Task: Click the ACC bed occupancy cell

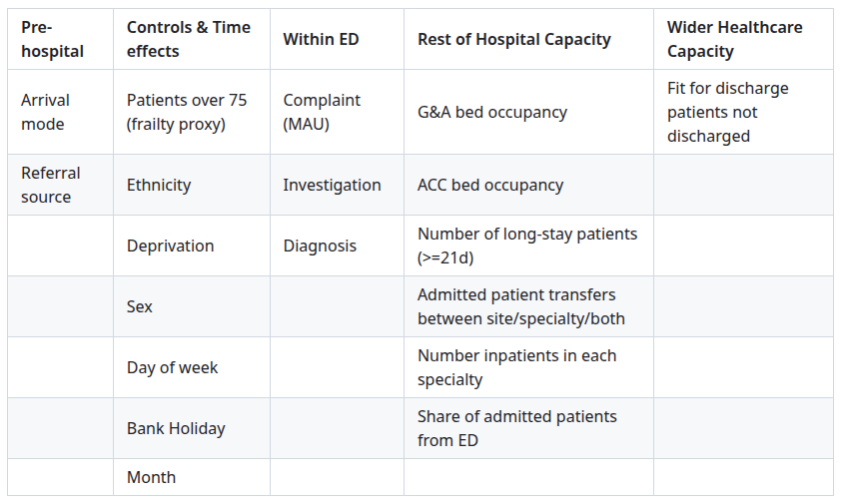Action: coord(490,185)
